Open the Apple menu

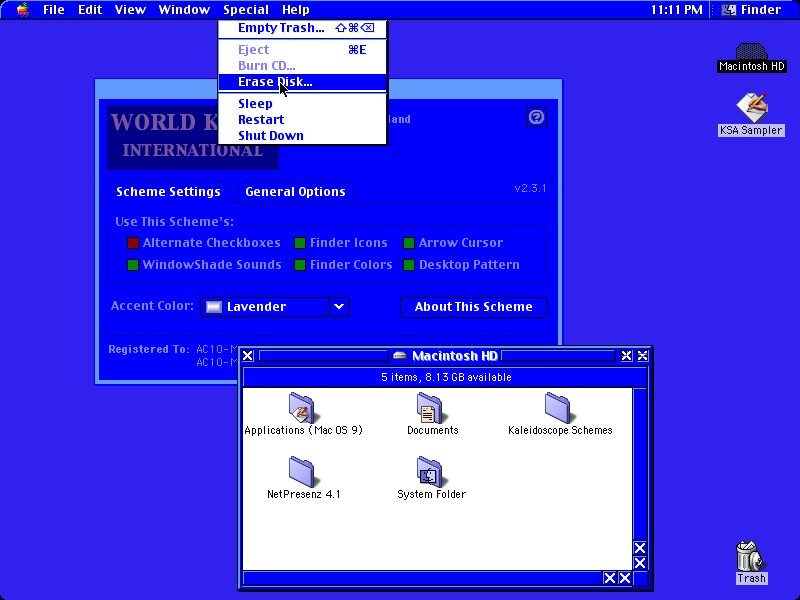pyautogui.click(x=22, y=10)
